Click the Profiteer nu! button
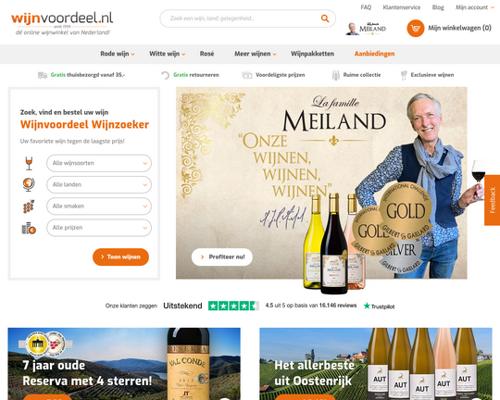Viewport: 500px width, 400px height. point(222,257)
